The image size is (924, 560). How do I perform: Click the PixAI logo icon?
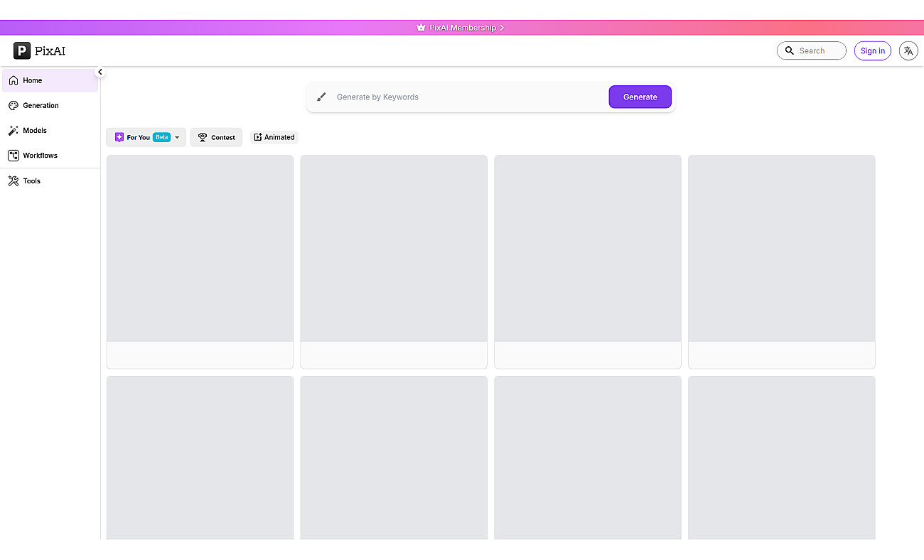click(x=22, y=50)
